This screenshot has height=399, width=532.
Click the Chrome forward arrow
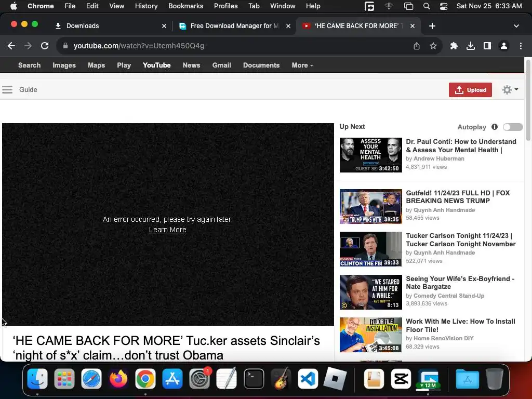28,46
